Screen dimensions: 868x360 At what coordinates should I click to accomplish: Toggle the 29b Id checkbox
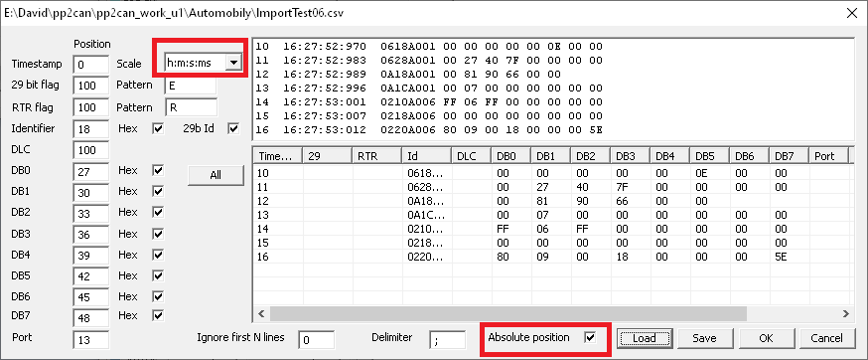pos(233,128)
